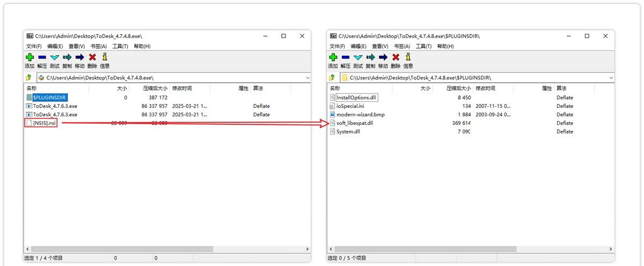Screen dimensions: 644x266
Task: Click 复制 (Copy) icon in $PLUGINSDIR window
Action: (370, 57)
